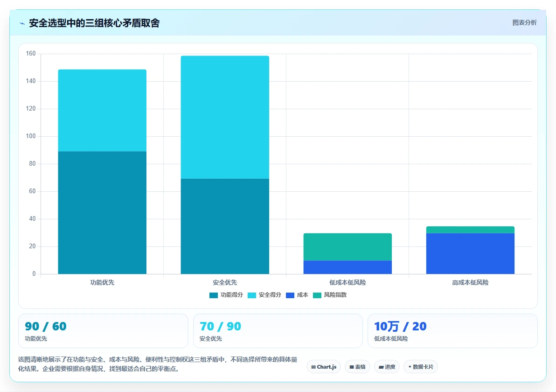Toggle the 风险指数 legend entry

coord(330,295)
